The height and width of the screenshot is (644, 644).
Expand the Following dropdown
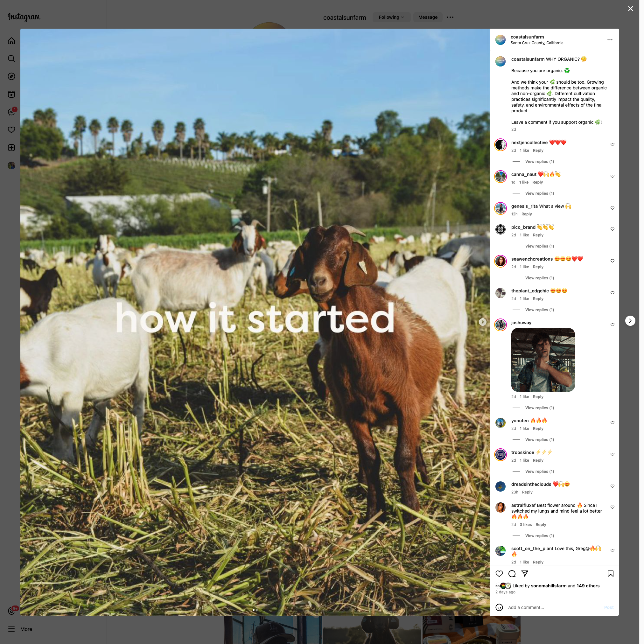[391, 17]
